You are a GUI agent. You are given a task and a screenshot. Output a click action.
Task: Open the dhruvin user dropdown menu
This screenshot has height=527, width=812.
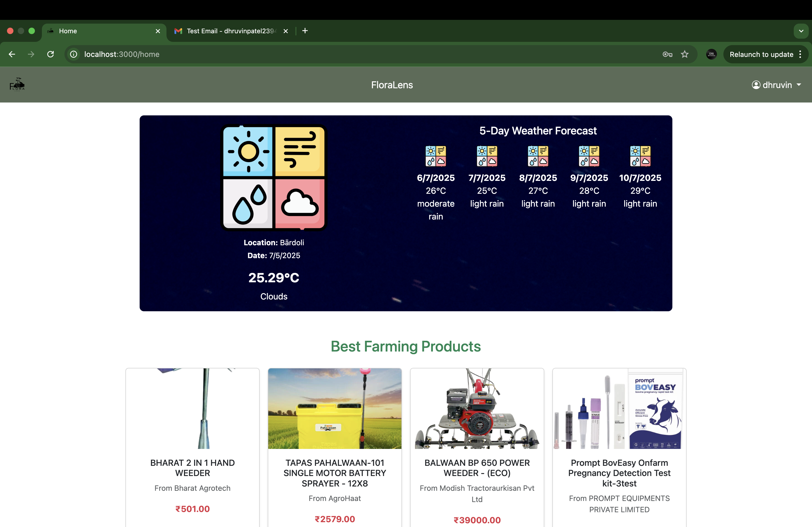[x=776, y=85]
